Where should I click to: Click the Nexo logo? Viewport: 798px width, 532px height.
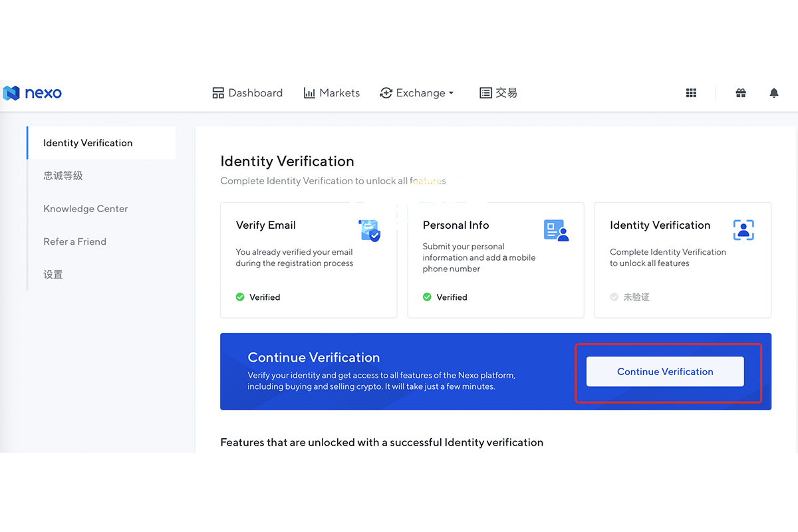pyautogui.click(x=33, y=93)
